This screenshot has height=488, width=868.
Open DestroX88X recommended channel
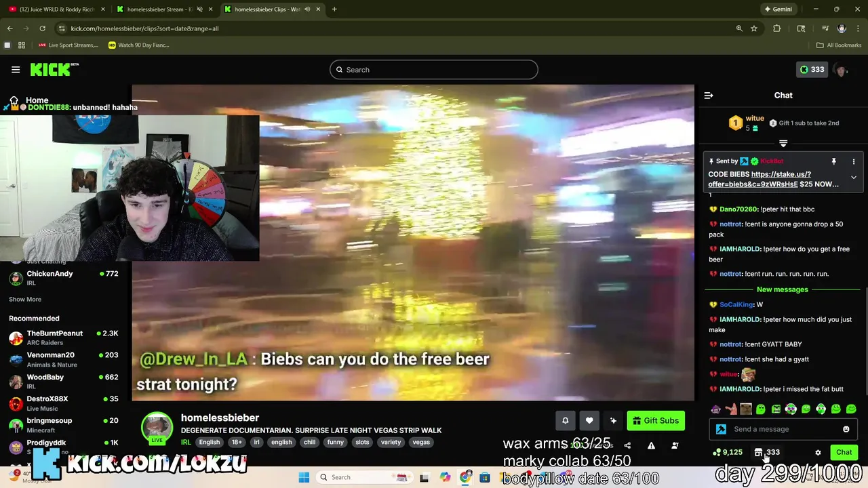(x=64, y=403)
